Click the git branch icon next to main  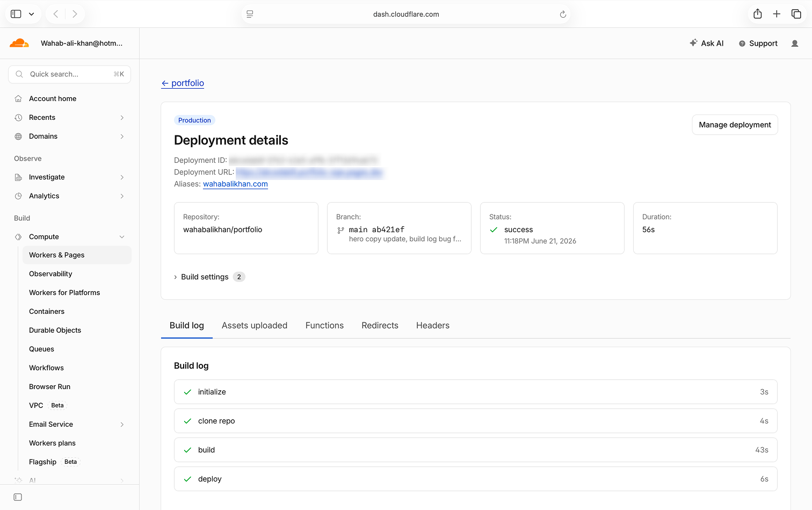(340, 230)
